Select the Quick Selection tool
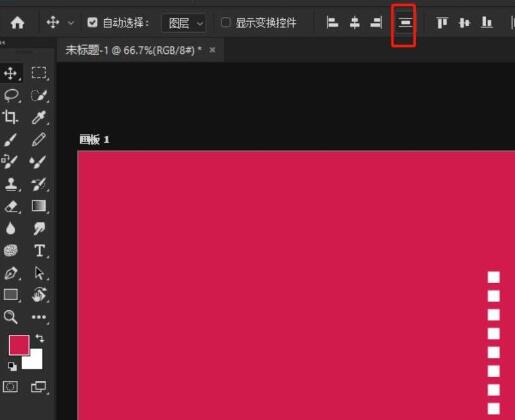 39,95
